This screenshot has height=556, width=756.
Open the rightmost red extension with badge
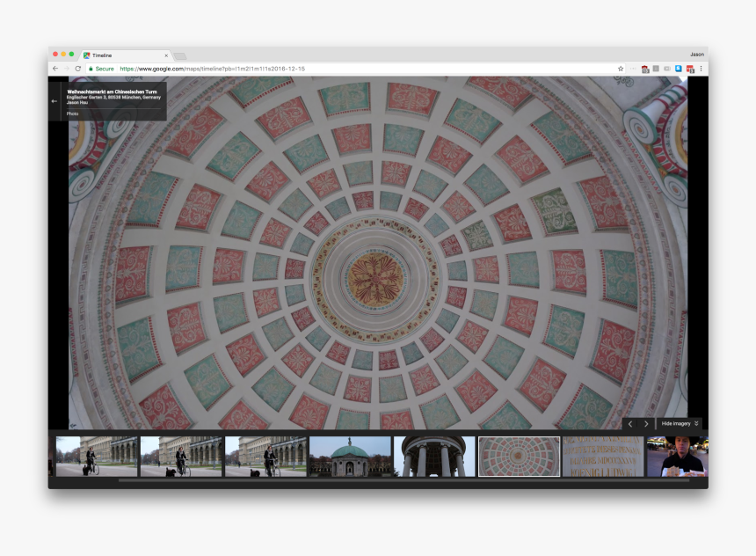(690, 69)
